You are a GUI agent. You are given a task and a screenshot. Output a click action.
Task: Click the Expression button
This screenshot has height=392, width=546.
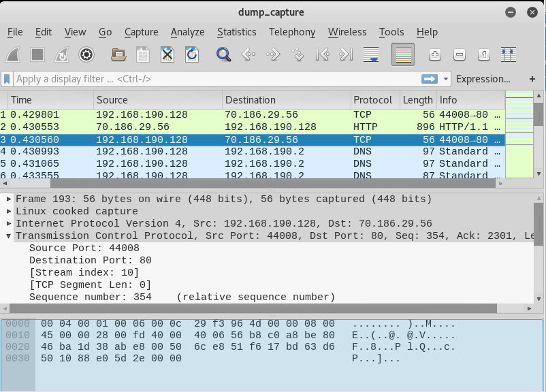484,78
